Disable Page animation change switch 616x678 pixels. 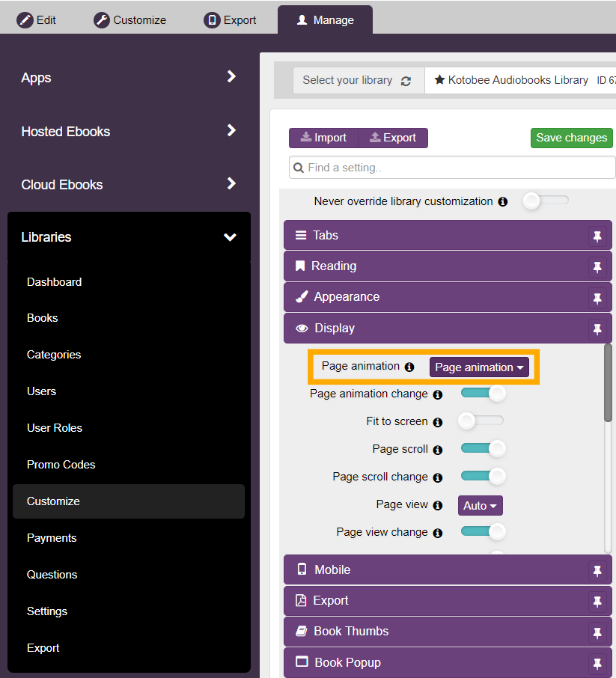(483, 394)
